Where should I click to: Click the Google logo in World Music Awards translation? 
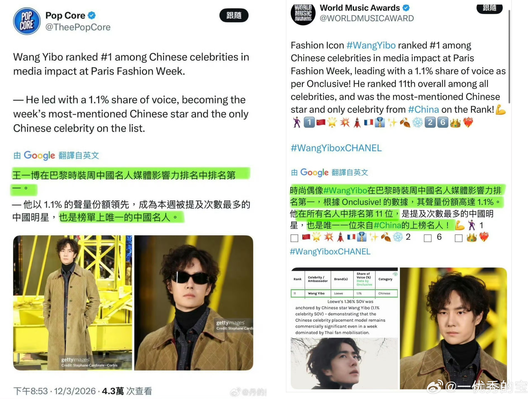(314, 172)
